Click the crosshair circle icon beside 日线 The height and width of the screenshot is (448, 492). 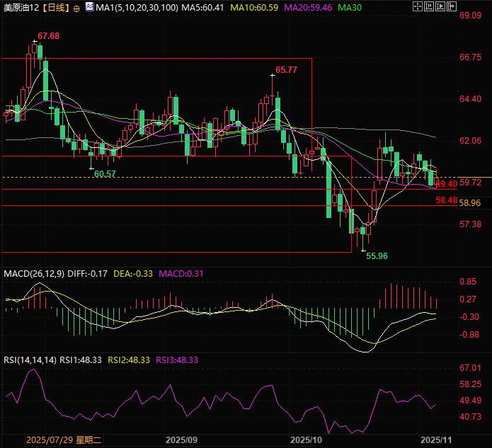click(x=76, y=8)
